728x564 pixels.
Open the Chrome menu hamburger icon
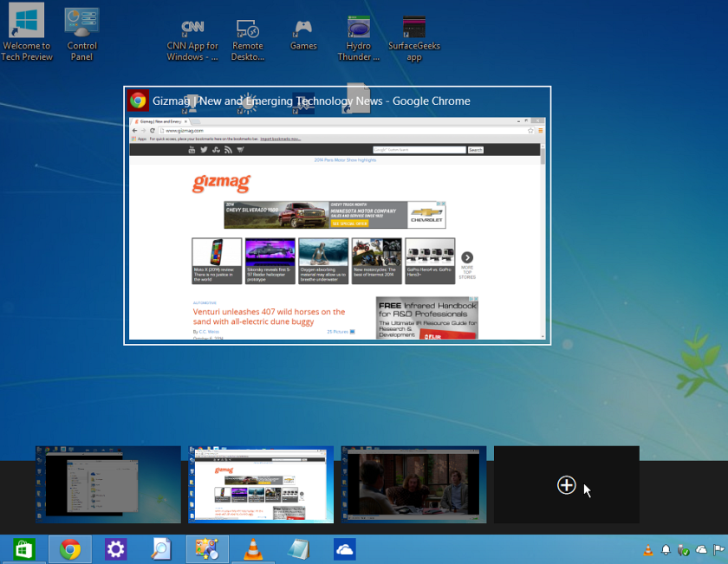(541, 131)
